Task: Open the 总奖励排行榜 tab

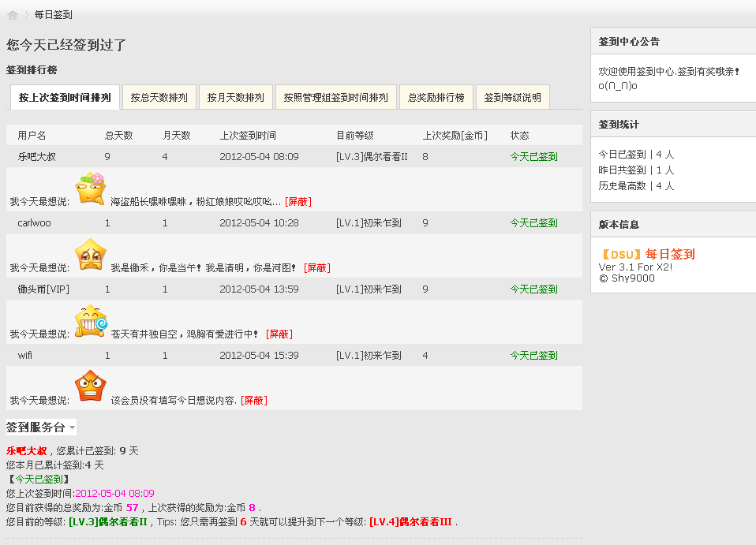Action: (x=435, y=97)
